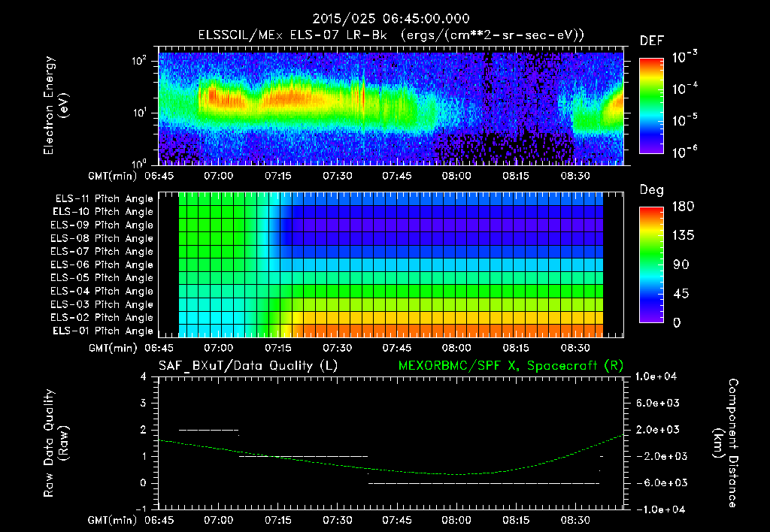Click the '45' tick on the Deg scale
This screenshot has height=532, width=770.
[x=681, y=294]
